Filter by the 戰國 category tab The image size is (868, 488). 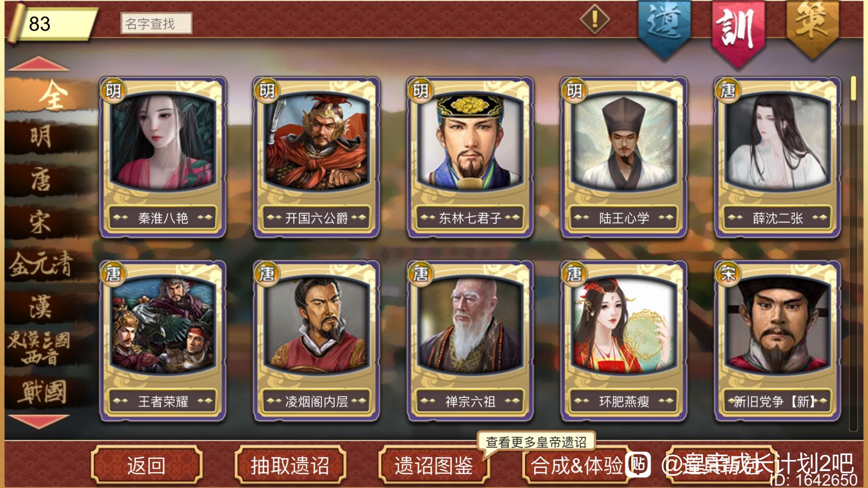coord(40,392)
